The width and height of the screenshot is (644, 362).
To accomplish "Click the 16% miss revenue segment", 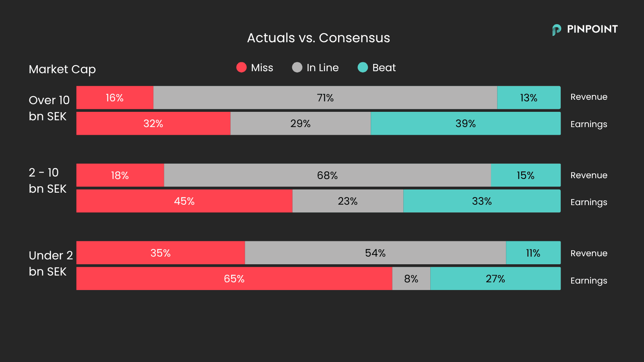I will tap(115, 97).
